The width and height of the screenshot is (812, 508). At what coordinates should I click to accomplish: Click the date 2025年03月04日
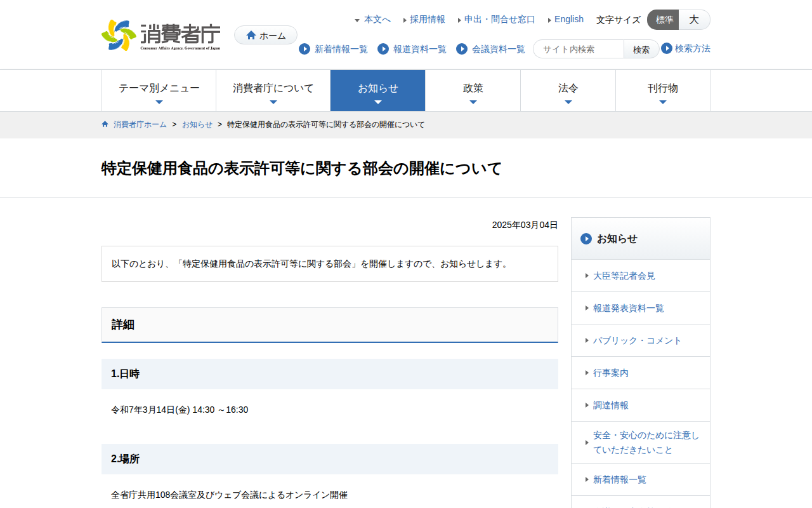(x=525, y=225)
